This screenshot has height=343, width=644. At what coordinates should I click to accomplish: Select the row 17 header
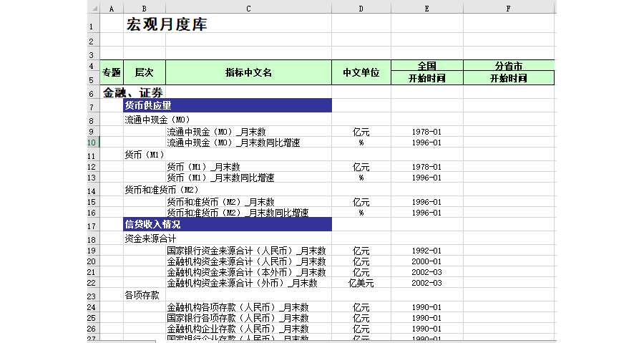tap(92, 225)
